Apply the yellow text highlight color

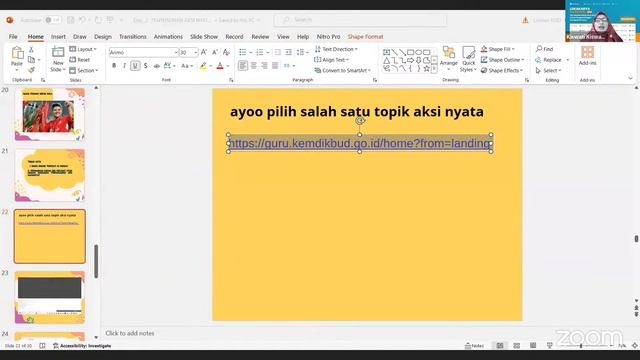coord(203,66)
